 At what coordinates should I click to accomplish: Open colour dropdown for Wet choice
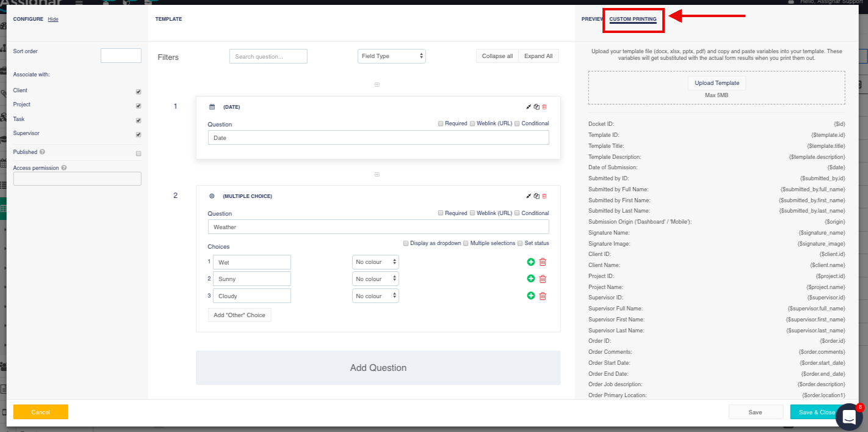pos(375,262)
